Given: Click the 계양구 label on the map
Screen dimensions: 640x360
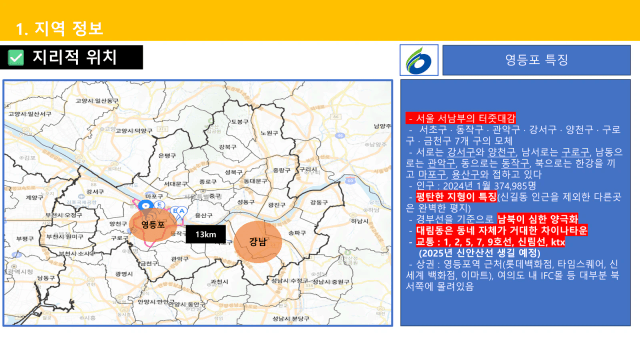Looking at the screenshot, I should click(34, 198).
